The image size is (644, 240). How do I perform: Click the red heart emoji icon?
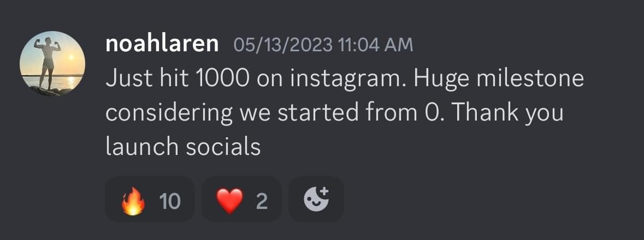229,202
